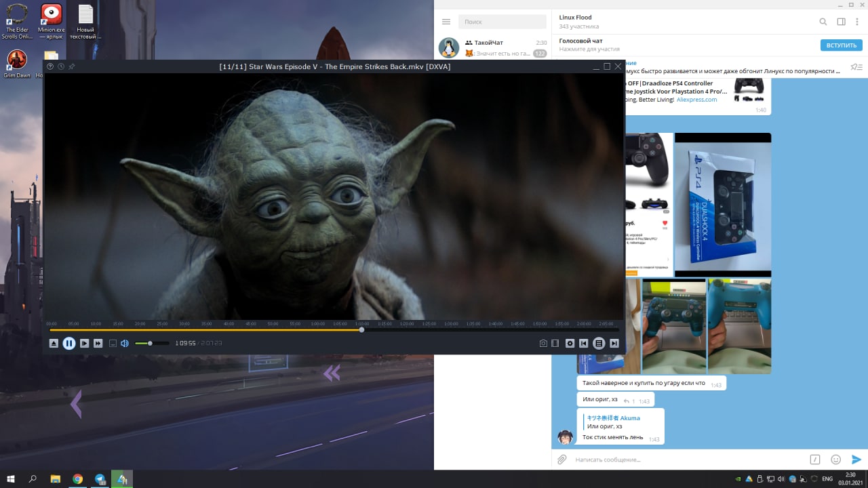Click the ВСТУПИТЬ join voice chat button
Viewport: 868px width, 488px height.
(x=842, y=45)
